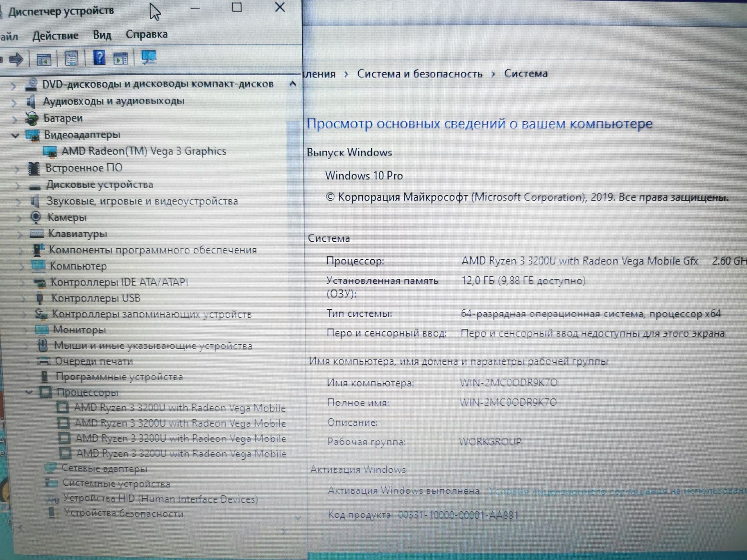
Task: Click device tree scroll down arrow
Action: pyautogui.click(x=298, y=518)
